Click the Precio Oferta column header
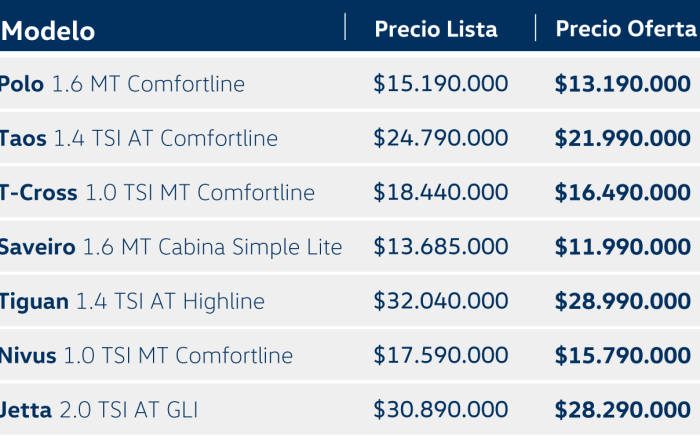The image size is (700, 441). pyautogui.click(x=626, y=29)
